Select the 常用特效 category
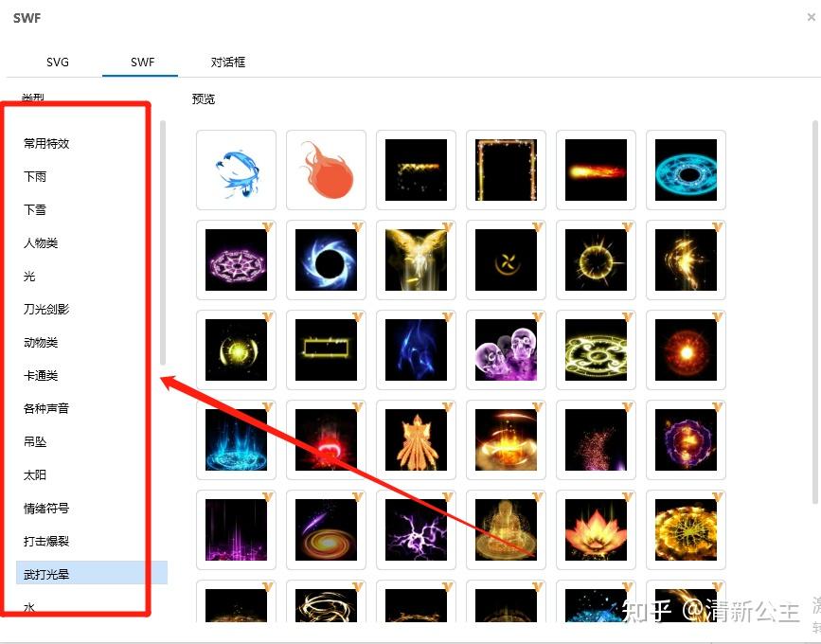821x644 pixels. click(x=46, y=143)
